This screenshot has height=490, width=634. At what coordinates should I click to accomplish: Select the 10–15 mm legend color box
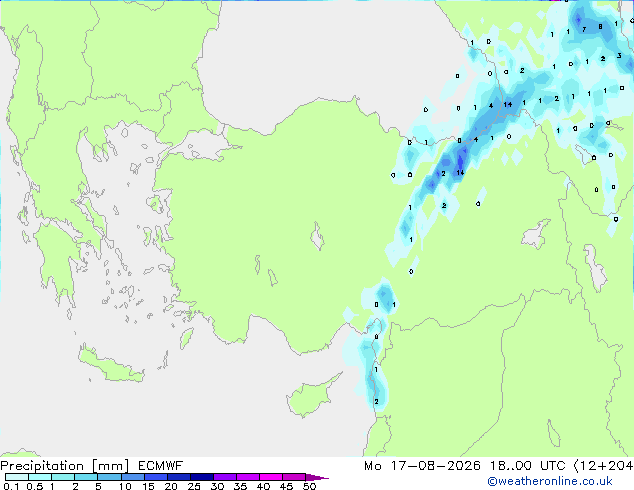[132, 477]
